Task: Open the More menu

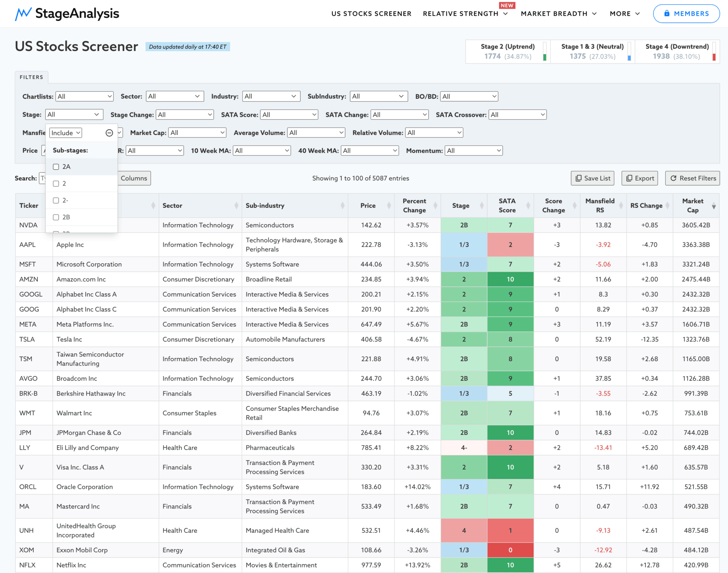Action: (625, 14)
